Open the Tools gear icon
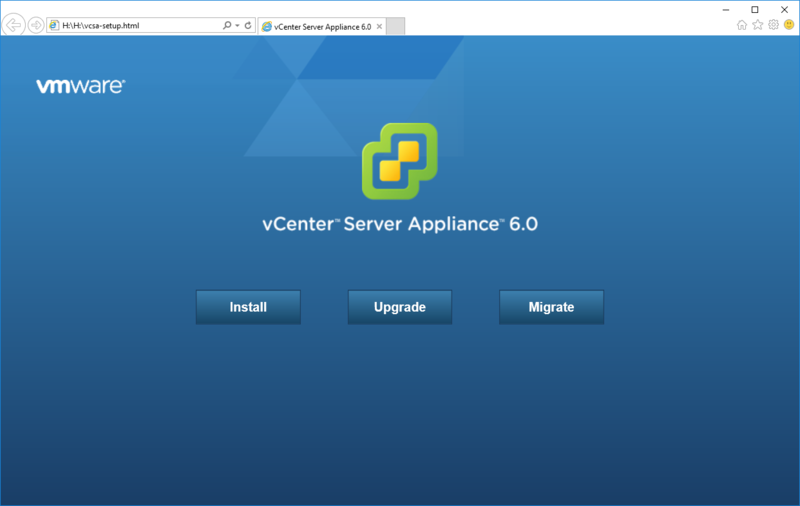Viewport: 800px width, 506px height. pyautogui.click(x=773, y=24)
